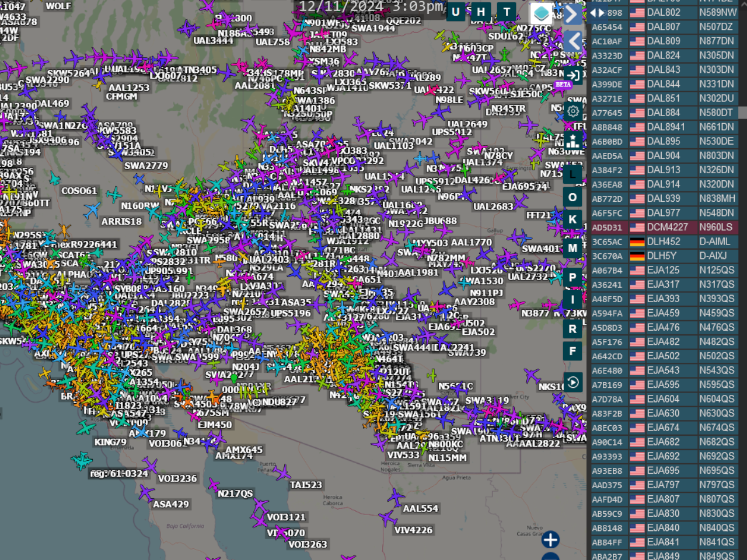Open the star ranking stats icon
The height and width of the screenshot is (560, 747).
pyautogui.click(x=573, y=141)
